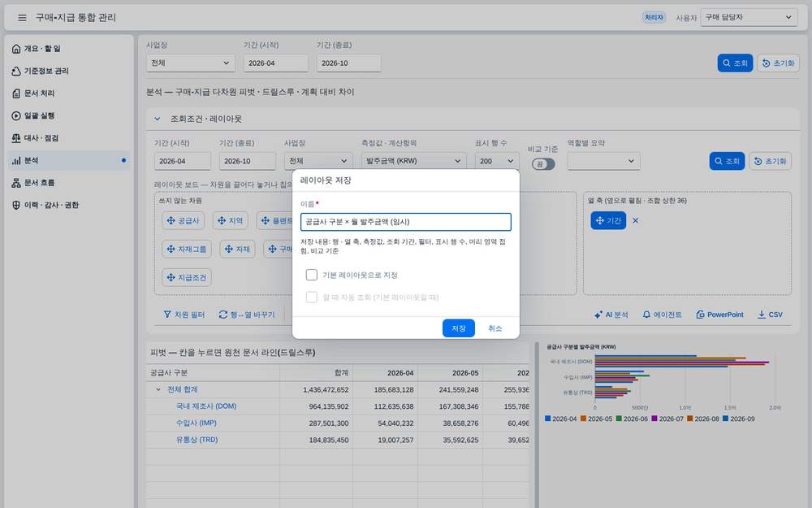Click the 기간 column-axis chip

point(608,220)
